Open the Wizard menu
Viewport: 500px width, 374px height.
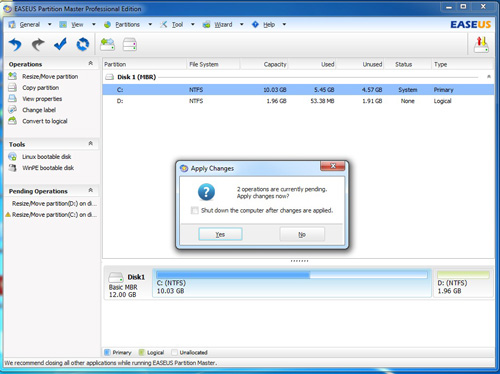click(x=223, y=24)
